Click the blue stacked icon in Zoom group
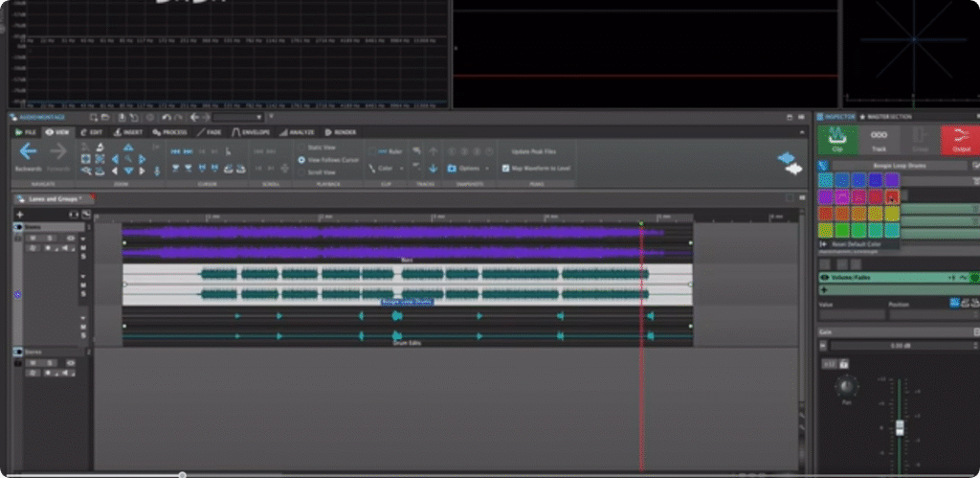Screen dimensions: 980x478 tap(100, 171)
